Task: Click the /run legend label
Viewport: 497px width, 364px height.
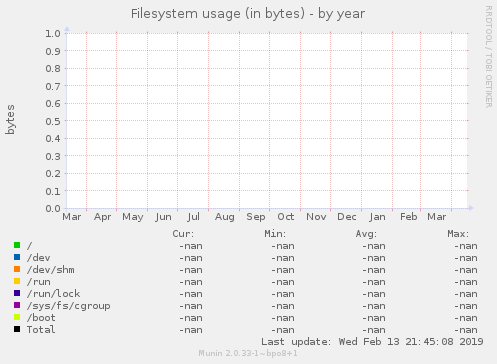Action: click(x=39, y=282)
